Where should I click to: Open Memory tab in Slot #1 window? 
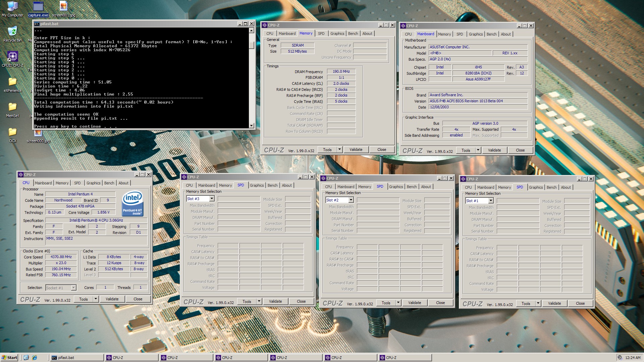tap(504, 187)
